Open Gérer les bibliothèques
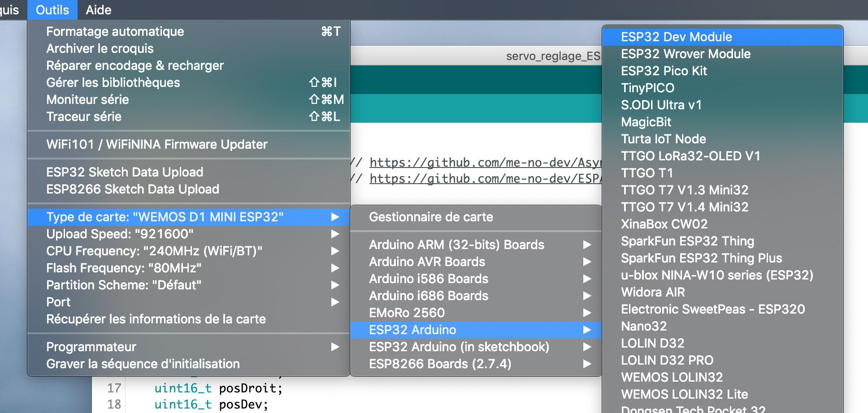The height and width of the screenshot is (413, 868). click(189, 82)
